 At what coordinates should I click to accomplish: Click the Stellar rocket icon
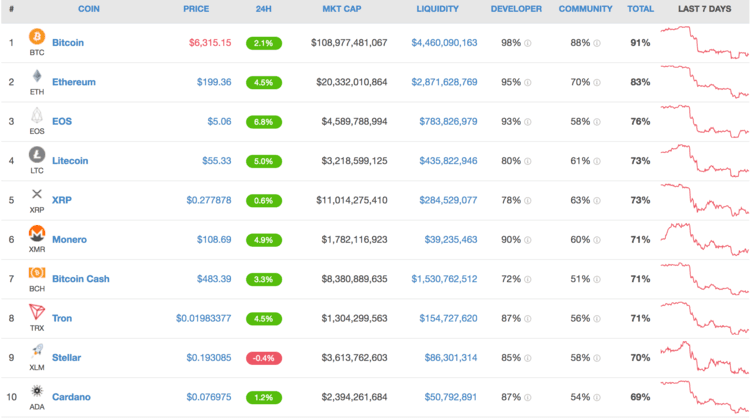37,351
